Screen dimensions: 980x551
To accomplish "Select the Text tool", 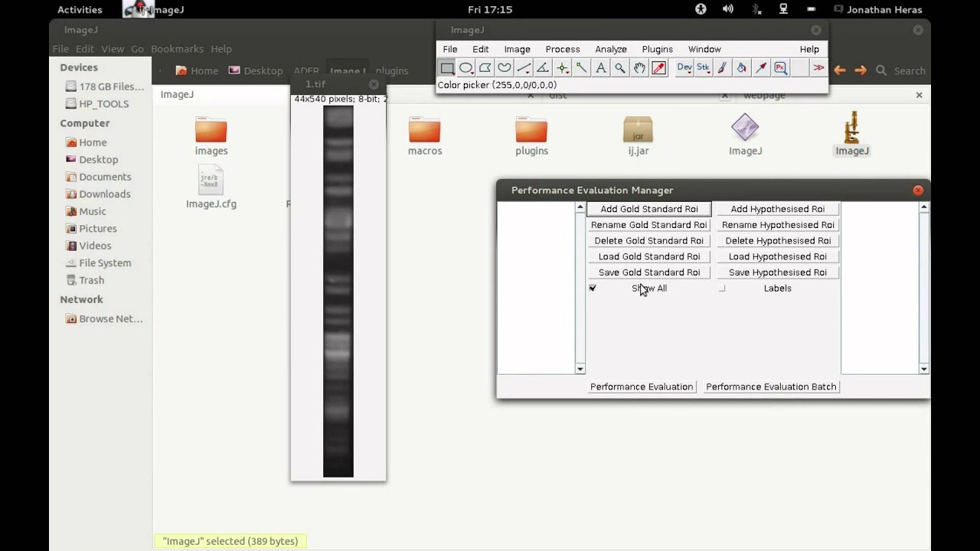I will pos(601,68).
